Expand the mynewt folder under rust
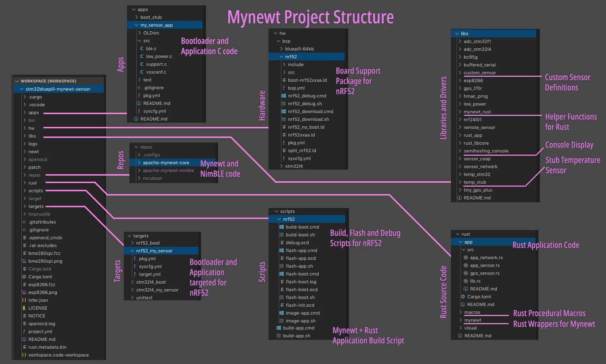 point(461,320)
